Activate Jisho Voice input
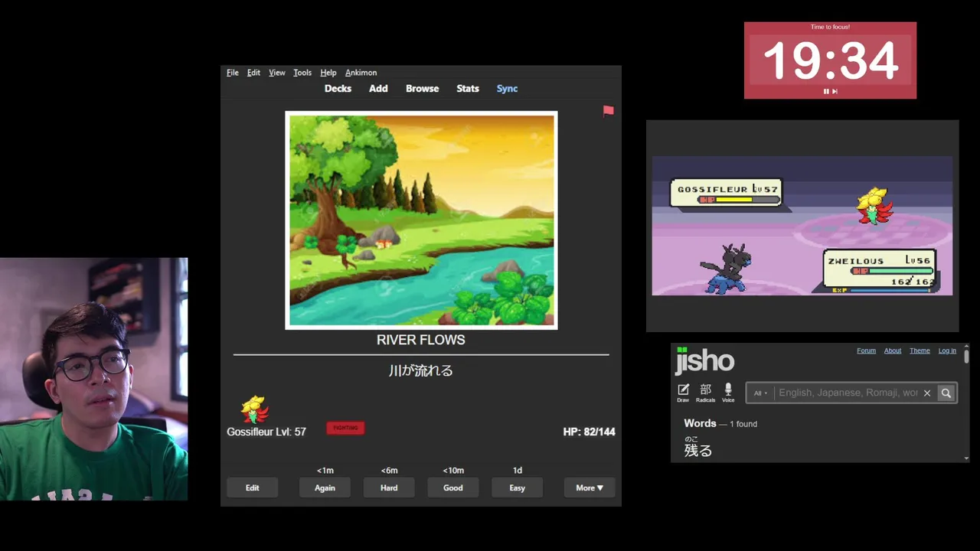980x551 pixels. pos(728,393)
